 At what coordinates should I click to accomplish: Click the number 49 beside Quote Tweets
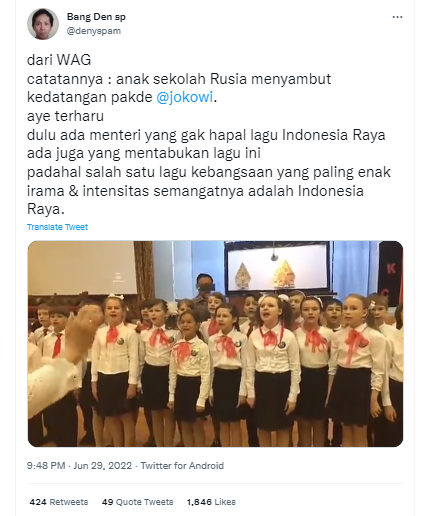pyautogui.click(x=107, y=502)
